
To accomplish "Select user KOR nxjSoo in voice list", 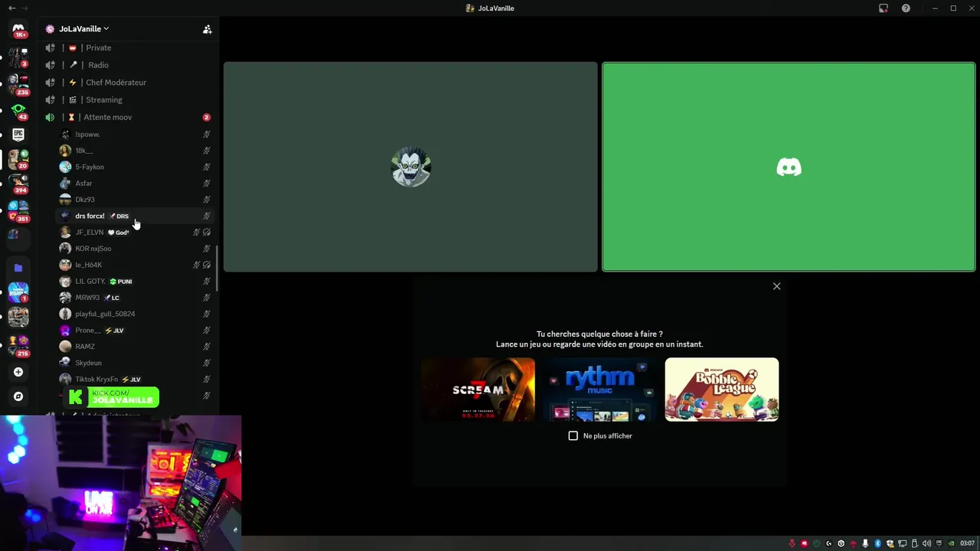I will (136, 249).
